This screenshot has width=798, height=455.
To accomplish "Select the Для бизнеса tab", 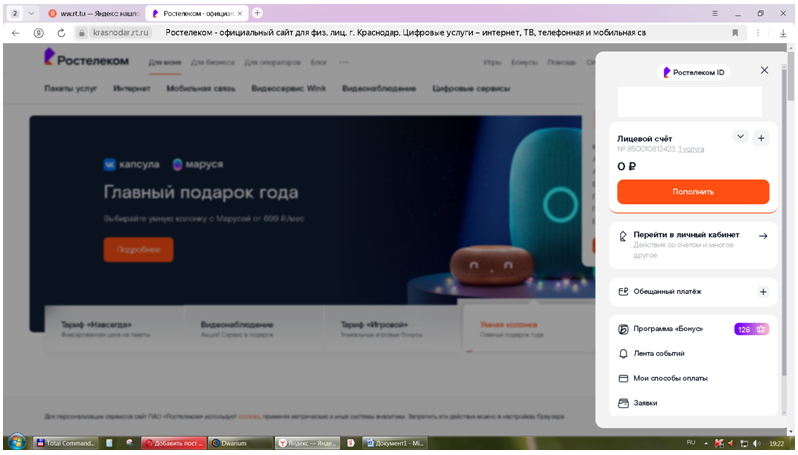I will click(x=212, y=63).
